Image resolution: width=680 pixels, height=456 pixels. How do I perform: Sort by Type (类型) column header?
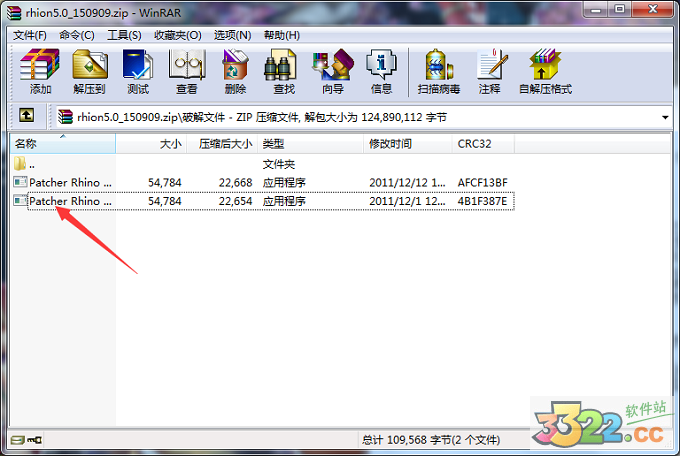point(311,144)
